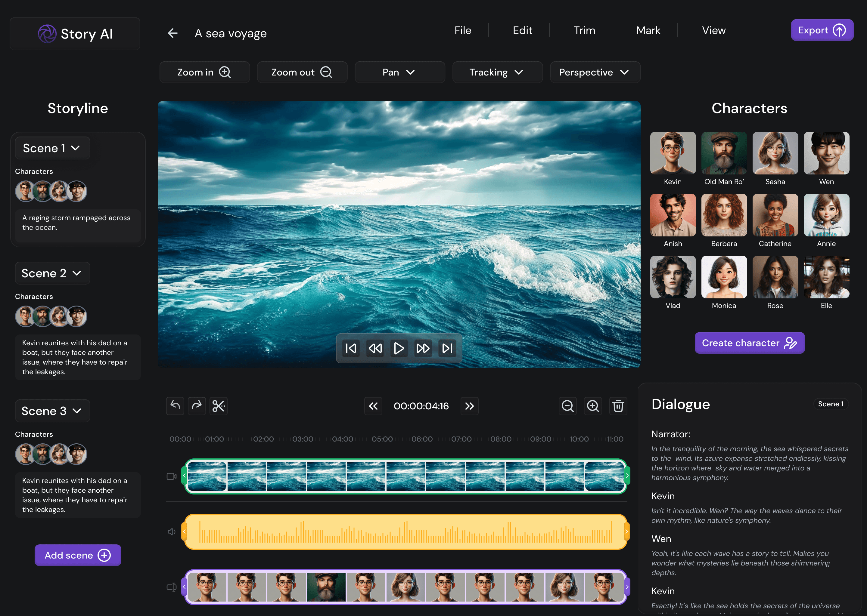867x616 pixels.
Task: Click the Create character button
Action: coord(749,343)
